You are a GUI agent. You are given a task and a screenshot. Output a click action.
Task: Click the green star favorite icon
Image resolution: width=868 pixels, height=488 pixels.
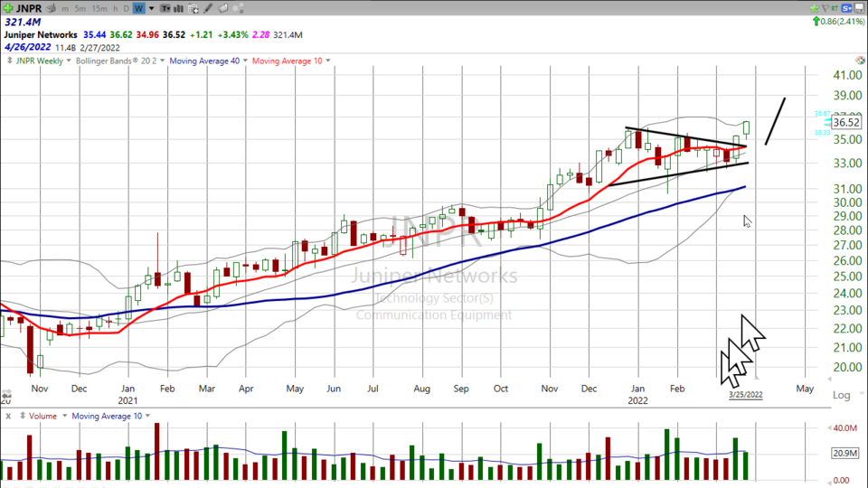814,8
